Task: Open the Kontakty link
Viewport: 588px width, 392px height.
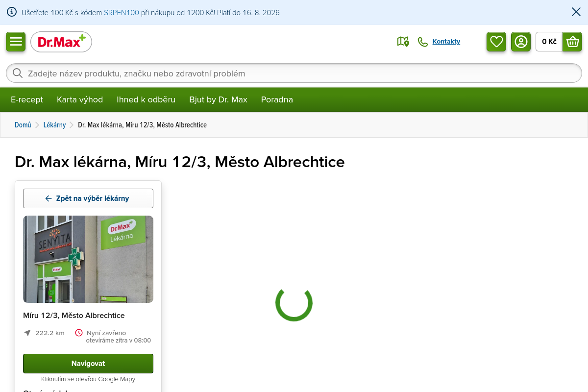Action: (446, 42)
